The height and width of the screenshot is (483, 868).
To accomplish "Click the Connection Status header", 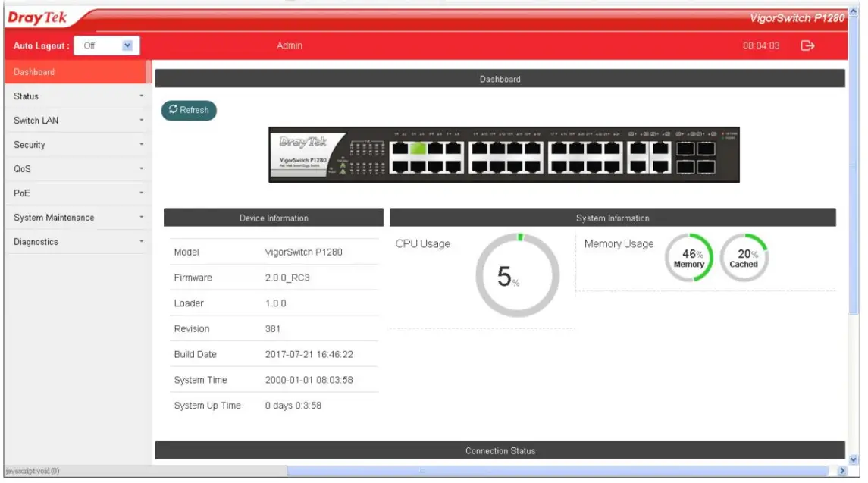I will (x=500, y=450).
